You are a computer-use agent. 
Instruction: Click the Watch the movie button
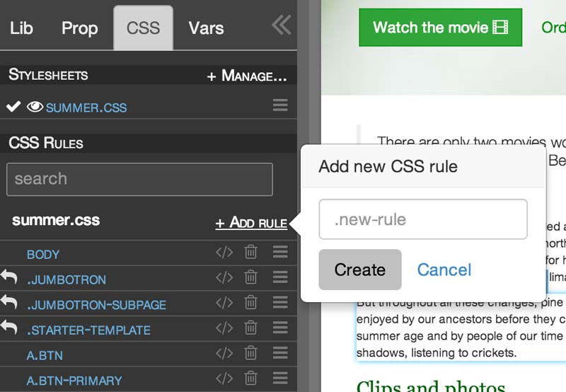440,28
